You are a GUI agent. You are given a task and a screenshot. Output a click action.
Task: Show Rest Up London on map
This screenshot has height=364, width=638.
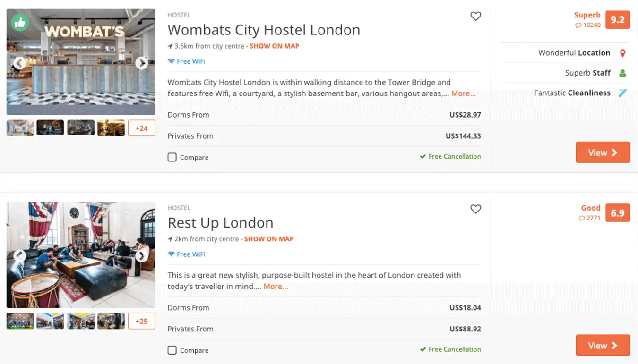[268, 239]
